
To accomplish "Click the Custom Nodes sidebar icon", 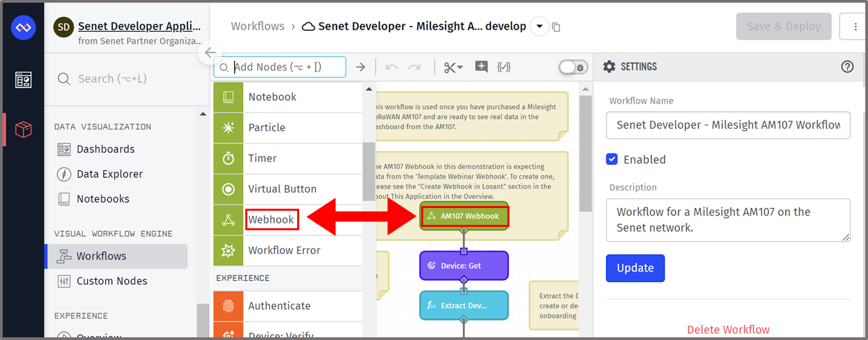I will click(64, 281).
